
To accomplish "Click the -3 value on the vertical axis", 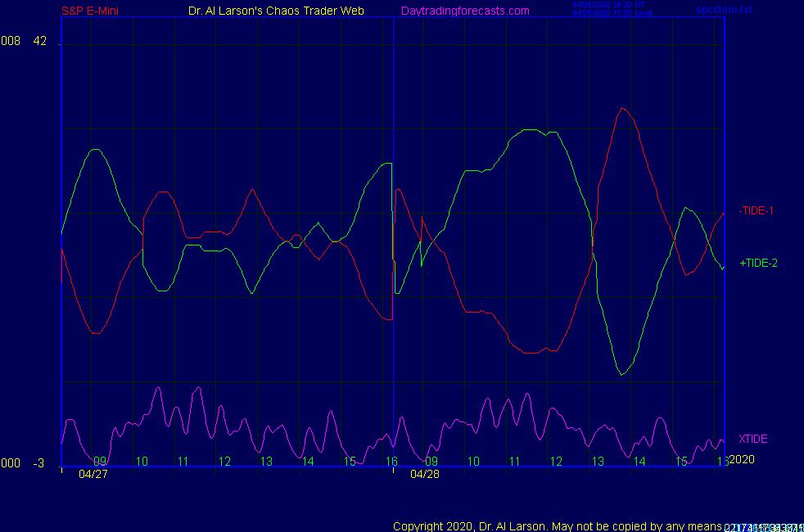I will pos(38,463).
